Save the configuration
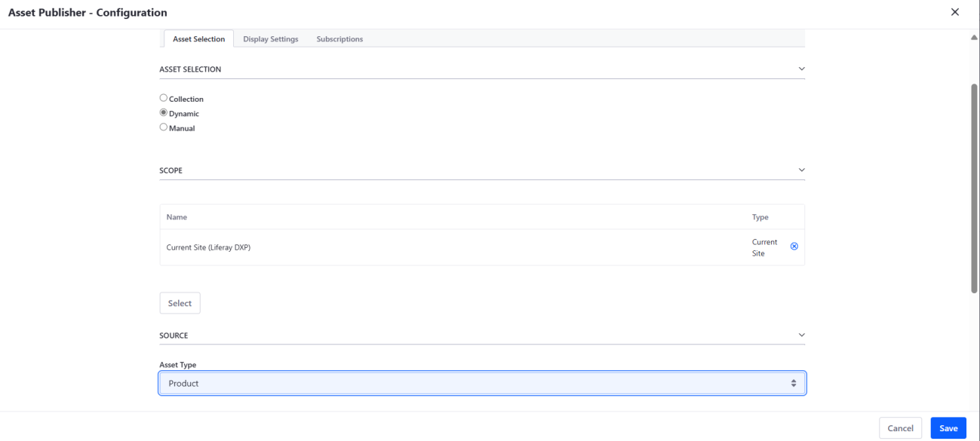 [948, 428]
